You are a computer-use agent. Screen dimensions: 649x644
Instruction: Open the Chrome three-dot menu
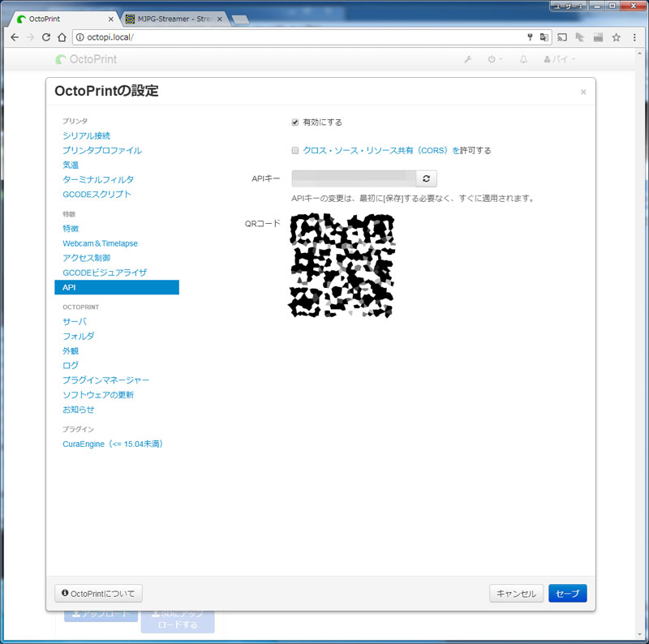634,37
